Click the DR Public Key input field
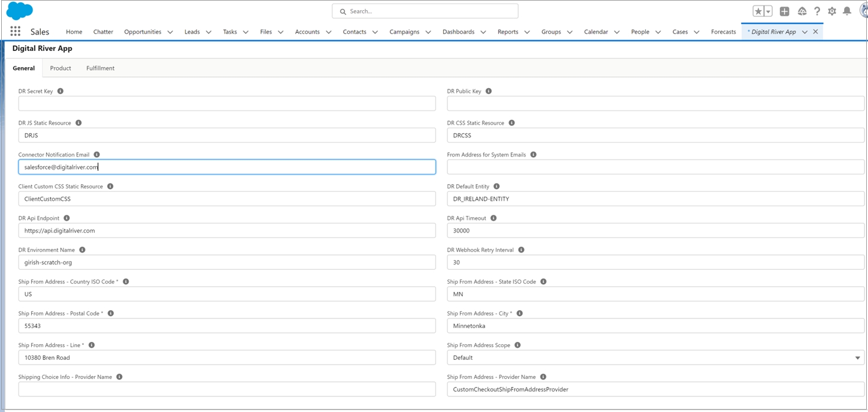This screenshot has height=412, width=868. 655,104
